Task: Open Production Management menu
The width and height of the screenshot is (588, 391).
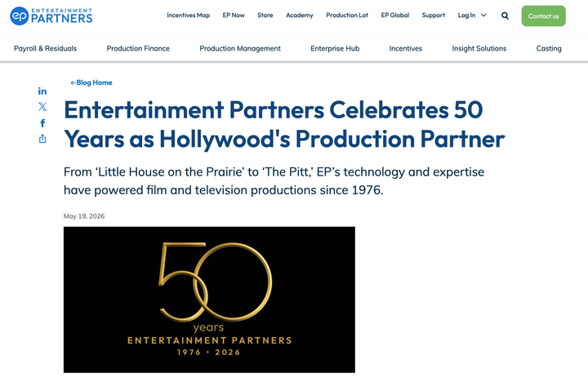Action: (240, 48)
